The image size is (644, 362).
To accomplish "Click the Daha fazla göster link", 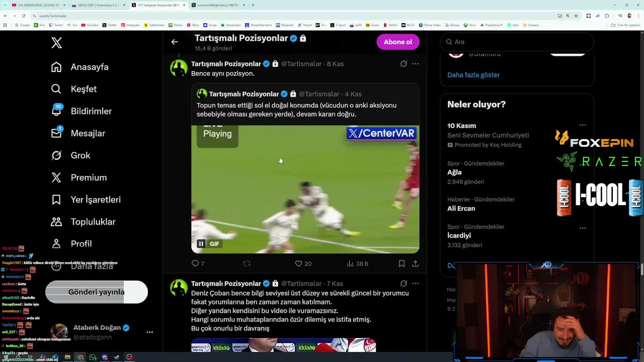I will point(473,75).
